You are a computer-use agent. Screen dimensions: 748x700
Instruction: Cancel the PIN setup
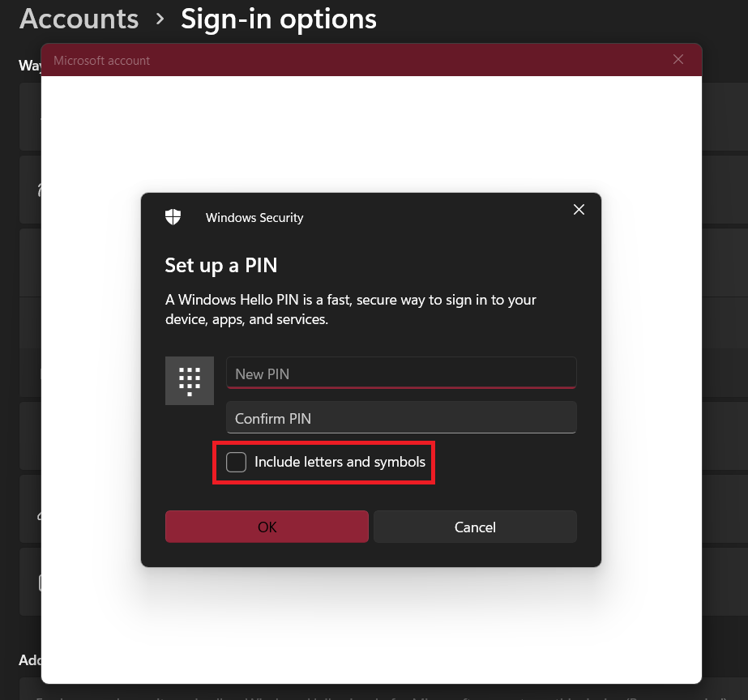[x=475, y=527]
